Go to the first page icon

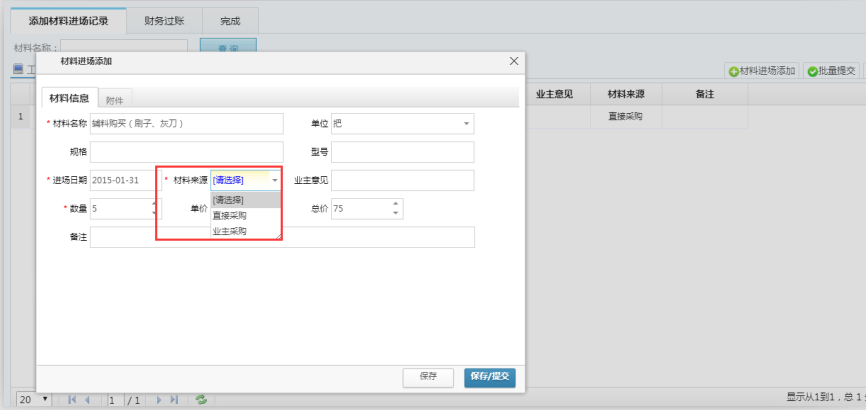[72, 399]
